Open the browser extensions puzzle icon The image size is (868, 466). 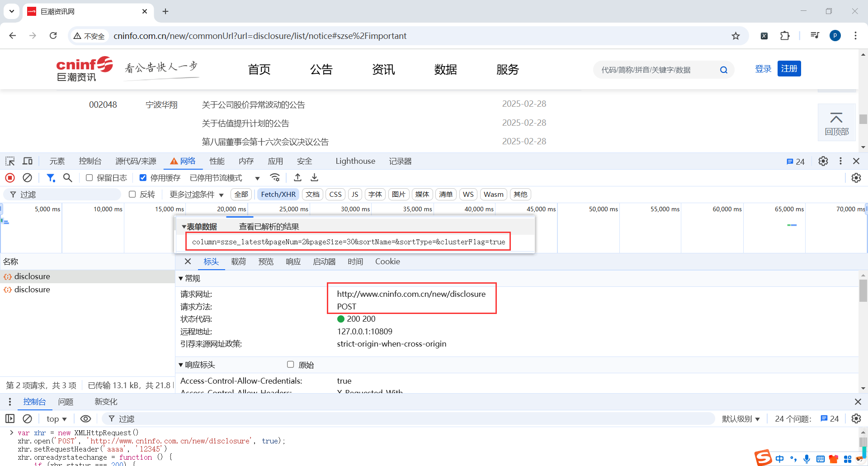click(x=785, y=36)
